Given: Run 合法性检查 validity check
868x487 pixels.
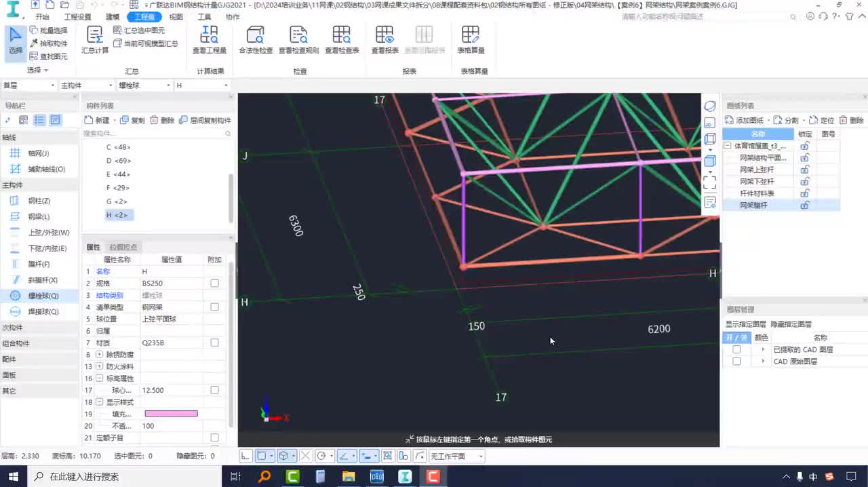Looking at the screenshot, I should click(x=256, y=40).
